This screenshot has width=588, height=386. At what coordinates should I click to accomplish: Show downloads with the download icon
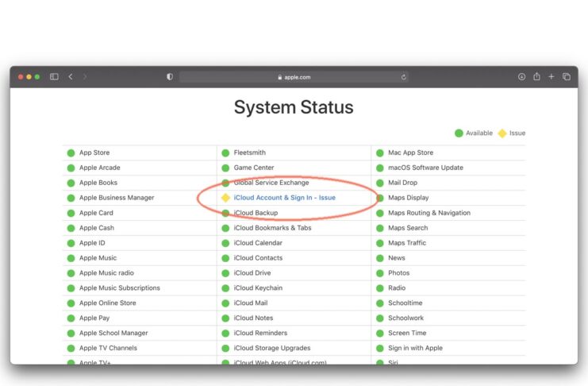tap(521, 76)
